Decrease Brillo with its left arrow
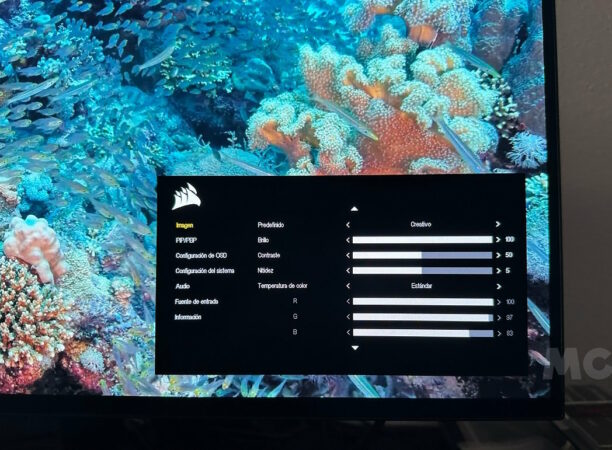 (x=348, y=240)
